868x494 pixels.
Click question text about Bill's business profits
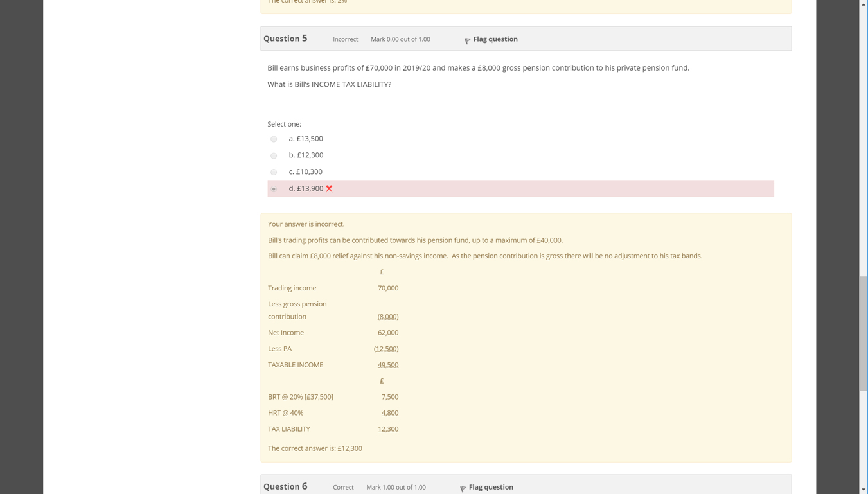(x=479, y=68)
